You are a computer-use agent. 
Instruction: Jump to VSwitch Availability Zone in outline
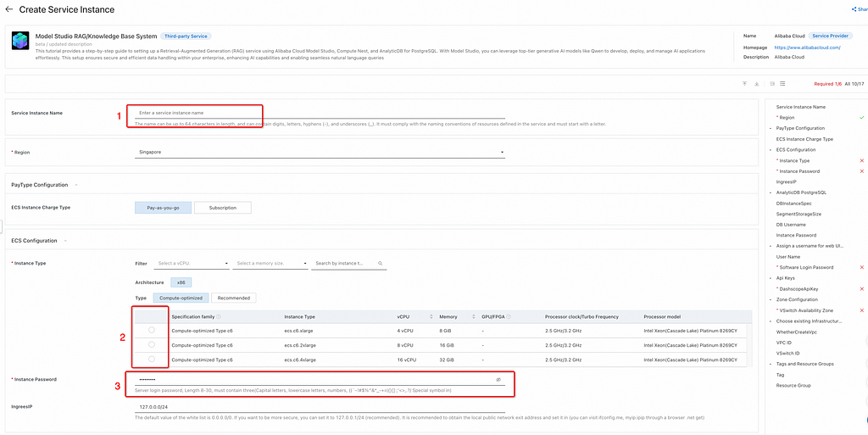[x=804, y=310]
